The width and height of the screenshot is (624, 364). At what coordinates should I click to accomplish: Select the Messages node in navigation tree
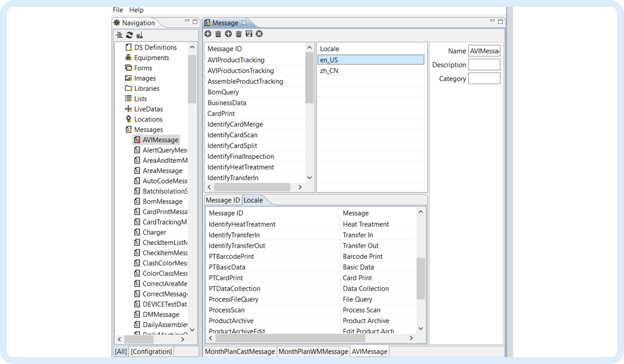148,130
